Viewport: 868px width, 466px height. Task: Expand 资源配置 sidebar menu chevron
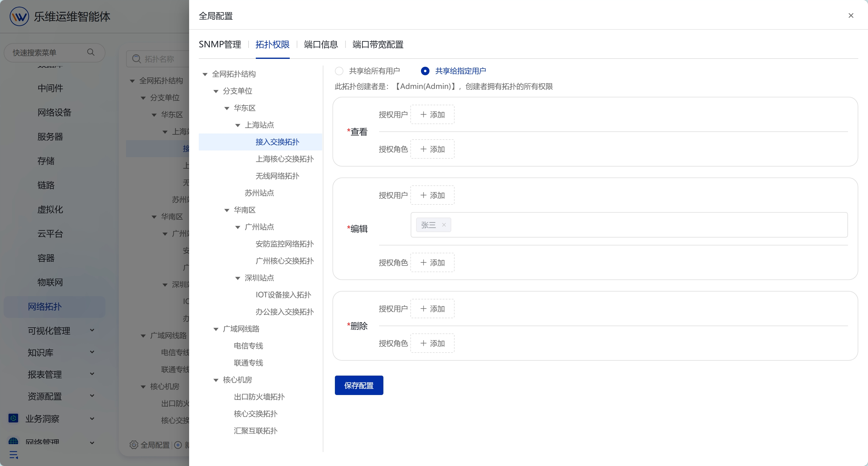92,396
